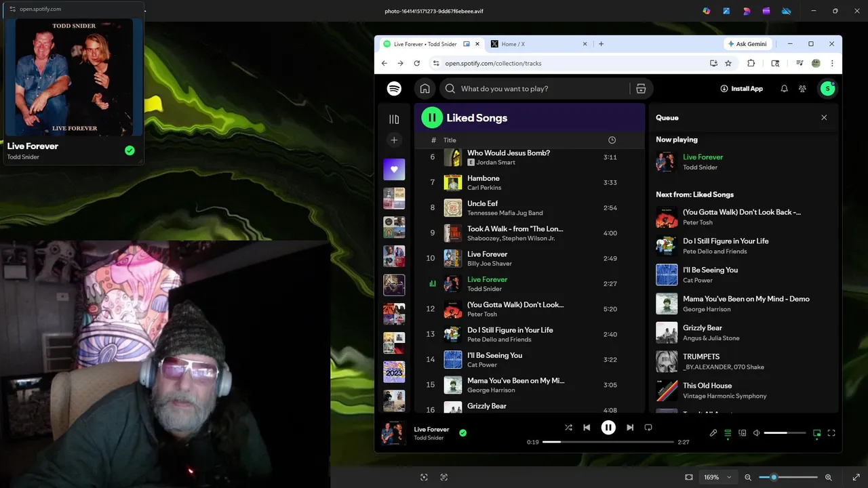Open George Harrison link in Queue

pyautogui.click(x=707, y=309)
